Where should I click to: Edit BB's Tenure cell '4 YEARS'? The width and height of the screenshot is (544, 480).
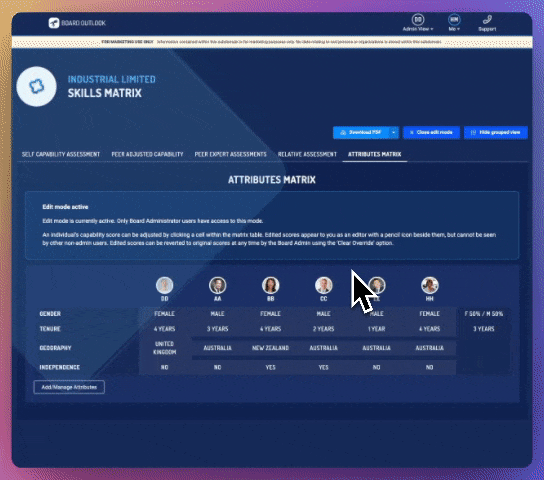[271, 329]
